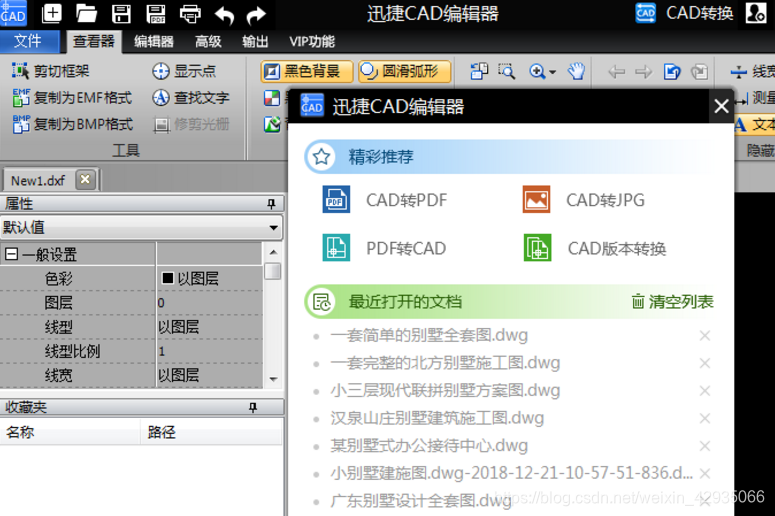This screenshot has height=516, width=775.
Task: Save as PDF using the PDF disk icon
Action: click(x=156, y=13)
